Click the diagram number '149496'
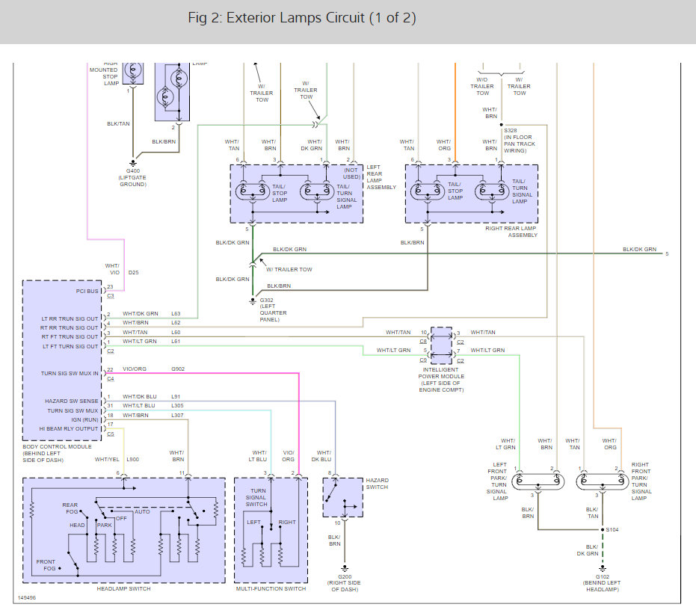 tap(27, 598)
